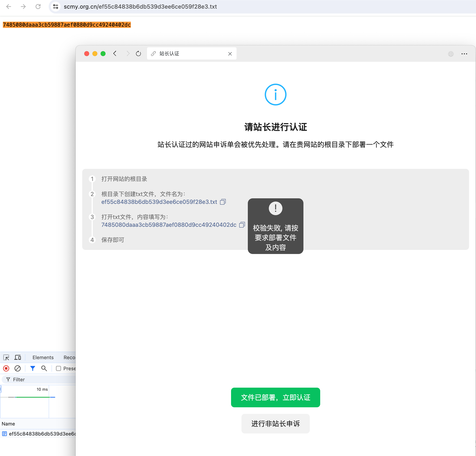Stop recording network log

6,368
